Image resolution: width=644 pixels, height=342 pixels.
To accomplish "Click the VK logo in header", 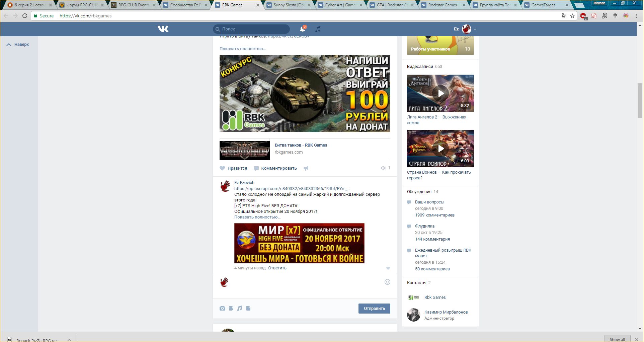I will pyautogui.click(x=163, y=29).
